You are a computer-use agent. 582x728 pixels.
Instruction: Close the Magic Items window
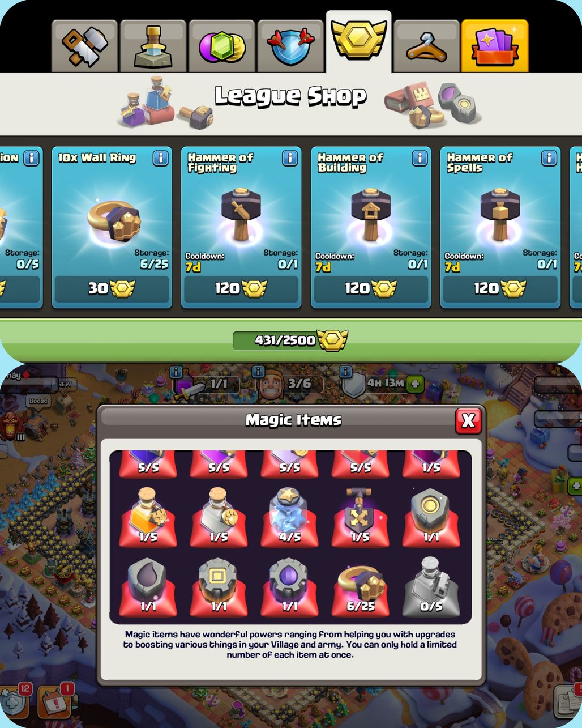point(468,420)
